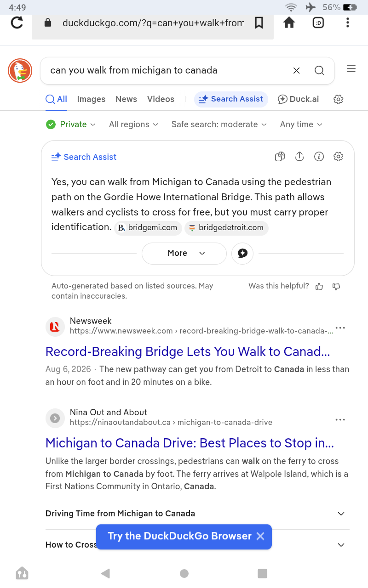368x588 pixels.
Task: Switch to the Images tab
Action: [x=91, y=99]
